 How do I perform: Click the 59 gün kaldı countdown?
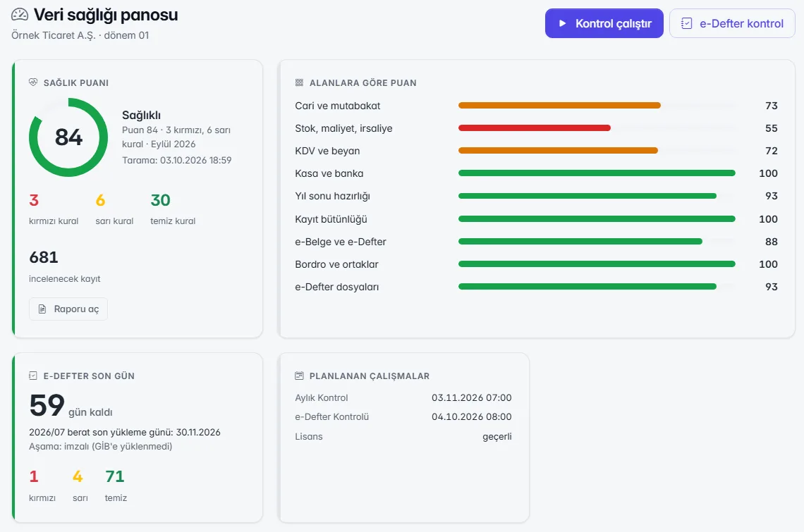coord(71,405)
